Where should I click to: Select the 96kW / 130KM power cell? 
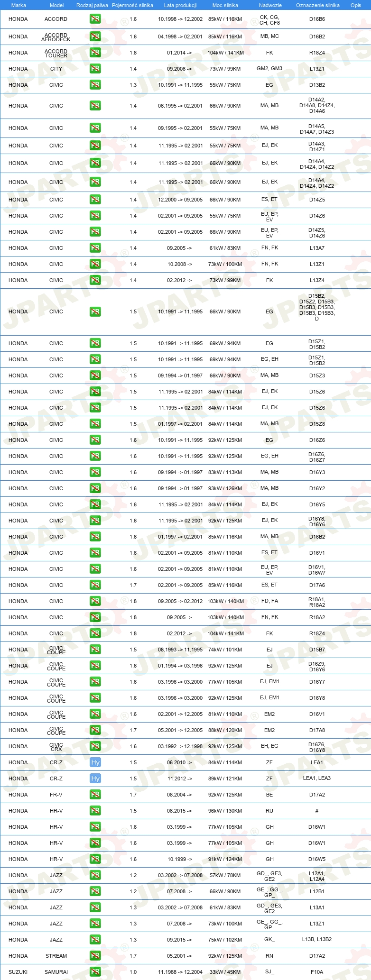pos(225,811)
